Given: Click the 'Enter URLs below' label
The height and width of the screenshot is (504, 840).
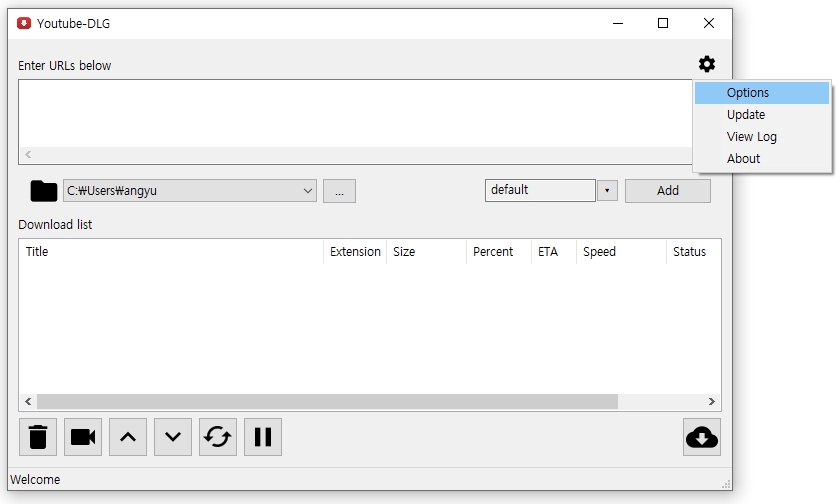Looking at the screenshot, I should click(65, 65).
